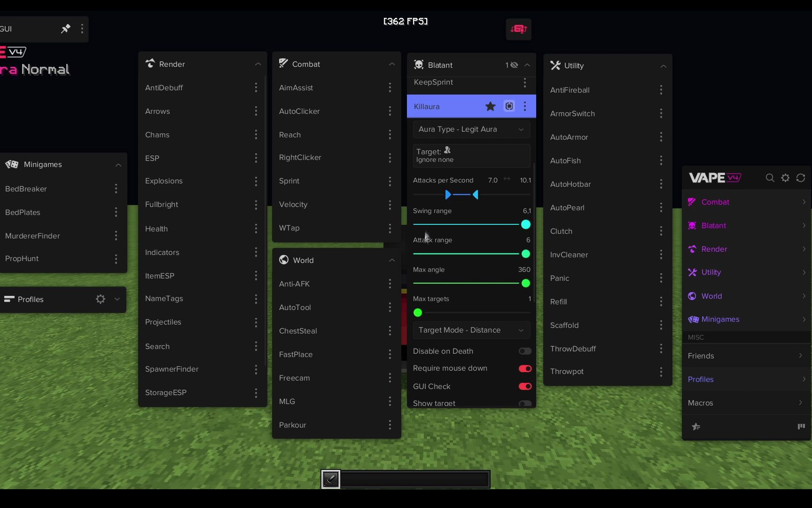
Task: Select Render in the VAPE panel
Action: [747, 249]
